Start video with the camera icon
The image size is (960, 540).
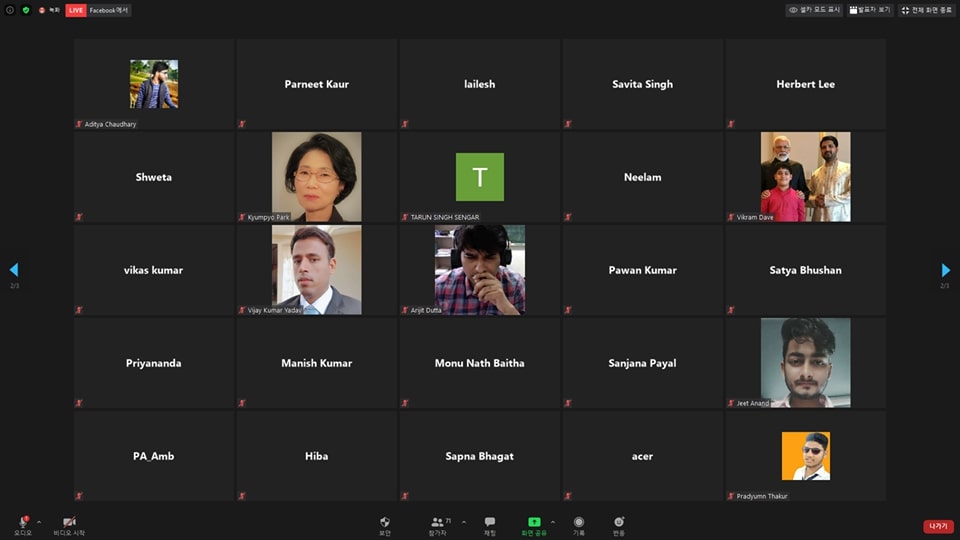(x=69, y=522)
